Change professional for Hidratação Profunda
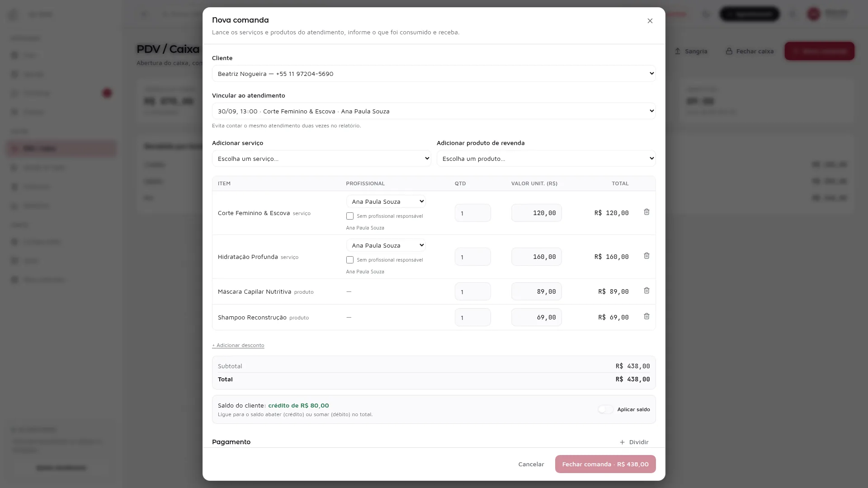Viewport: 868px width, 488px height. pyautogui.click(x=386, y=245)
